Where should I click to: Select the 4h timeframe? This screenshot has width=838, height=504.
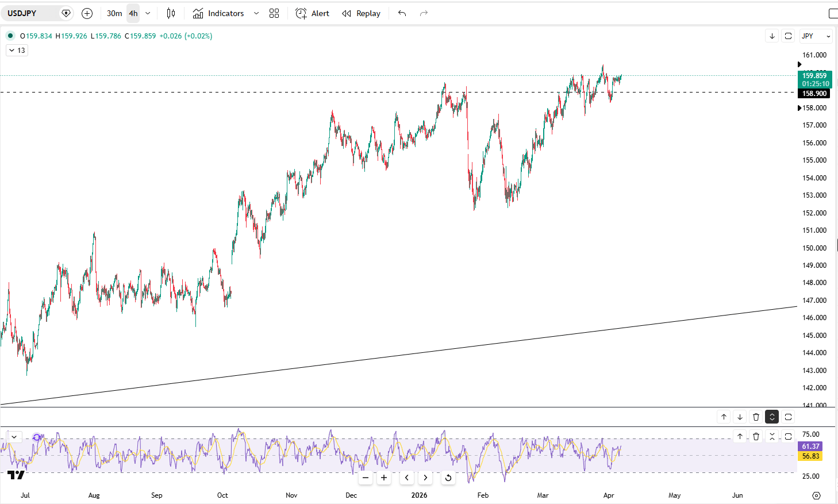pyautogui.click(x=133, y=13)
